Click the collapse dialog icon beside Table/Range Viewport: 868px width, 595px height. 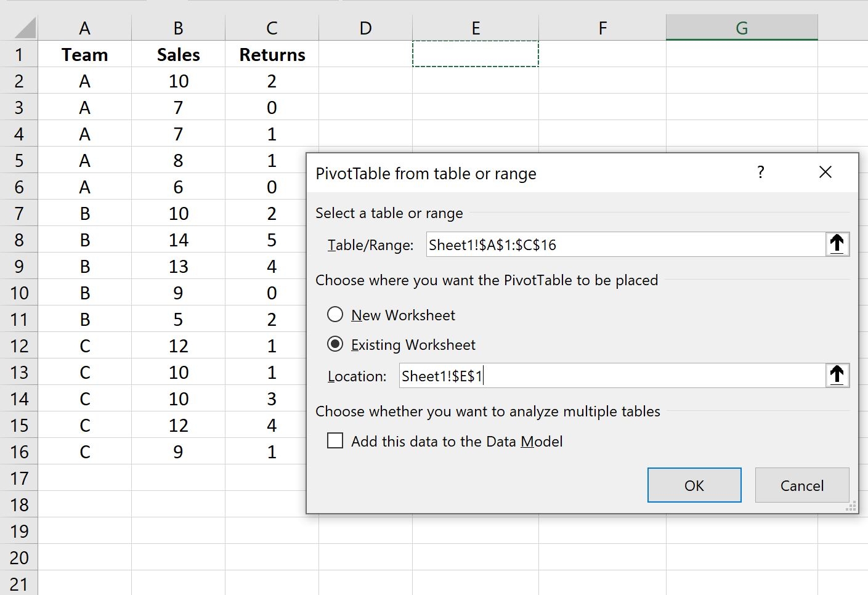tap(838, 244)
